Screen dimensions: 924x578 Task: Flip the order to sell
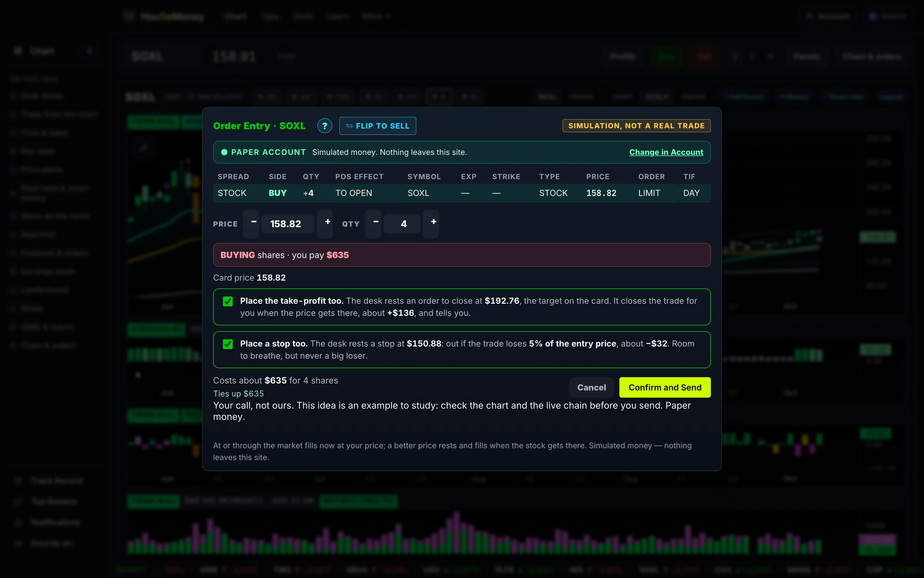click(377, 126)
